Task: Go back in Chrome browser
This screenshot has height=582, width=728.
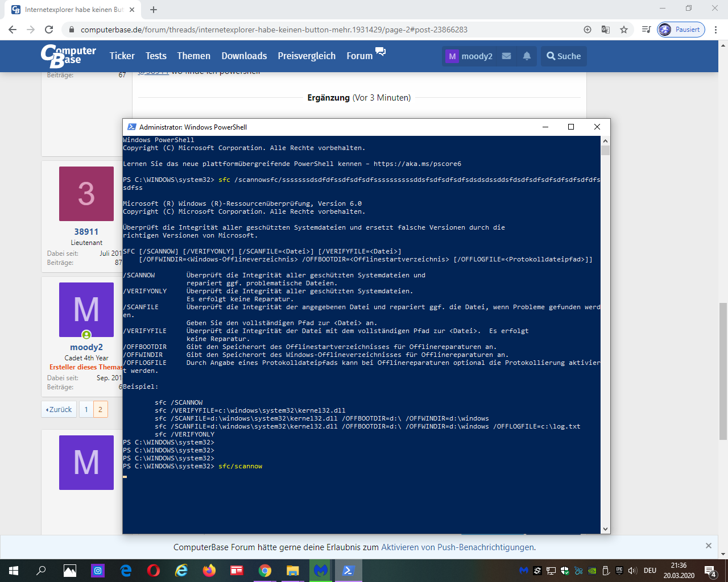Action: pyautogui.click(x=13, y=30)
